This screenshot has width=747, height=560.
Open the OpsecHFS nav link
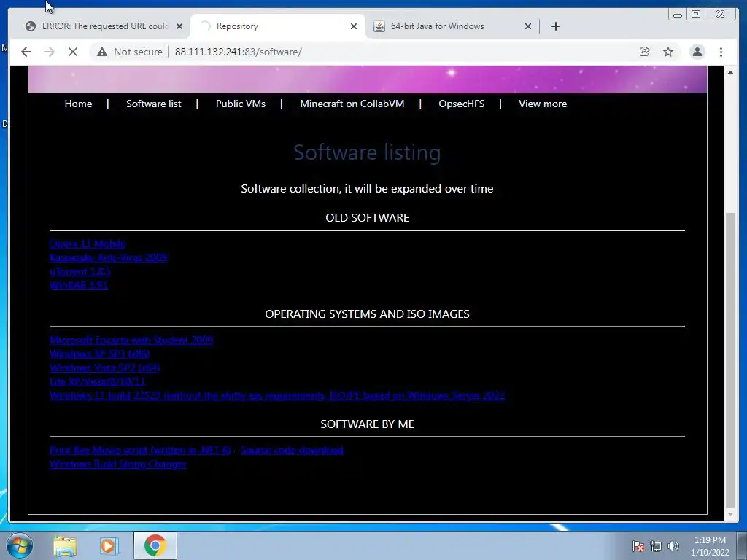461,104
